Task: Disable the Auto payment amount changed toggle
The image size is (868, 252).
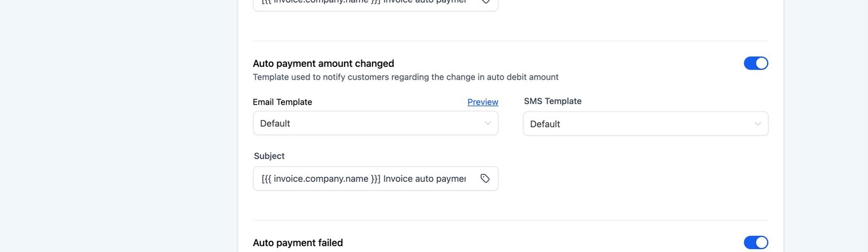Action: [x=756, y=64]
